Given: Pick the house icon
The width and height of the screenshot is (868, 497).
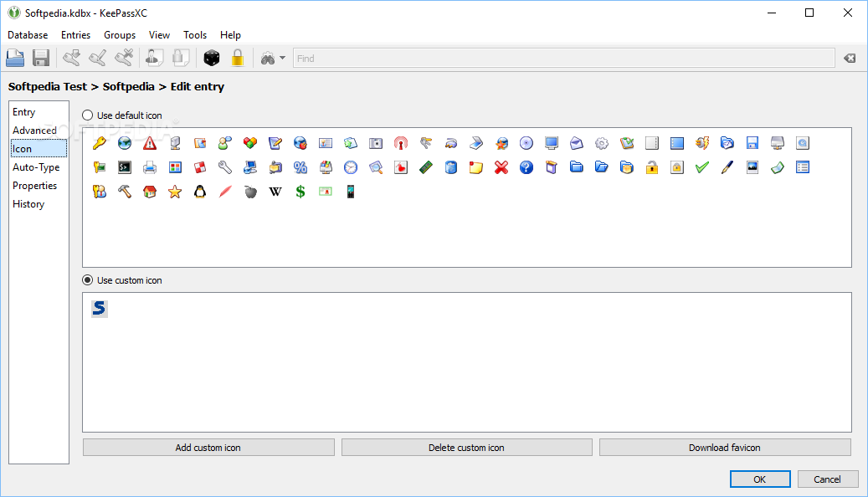Looking at the screenshot, I should point(150,192).
